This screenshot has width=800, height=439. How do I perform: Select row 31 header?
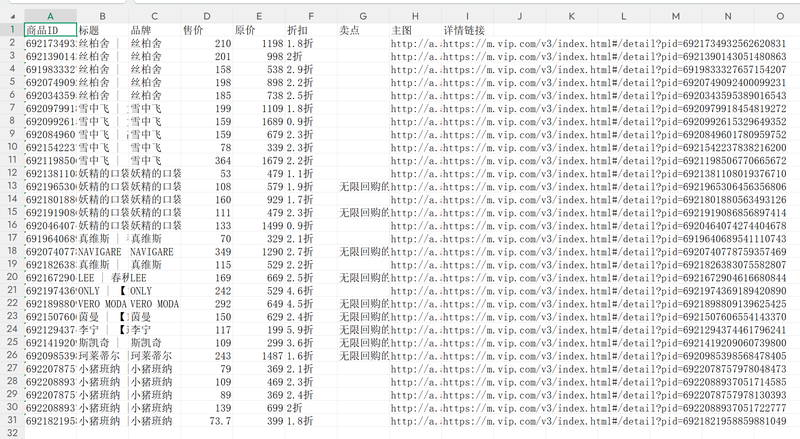12,421
